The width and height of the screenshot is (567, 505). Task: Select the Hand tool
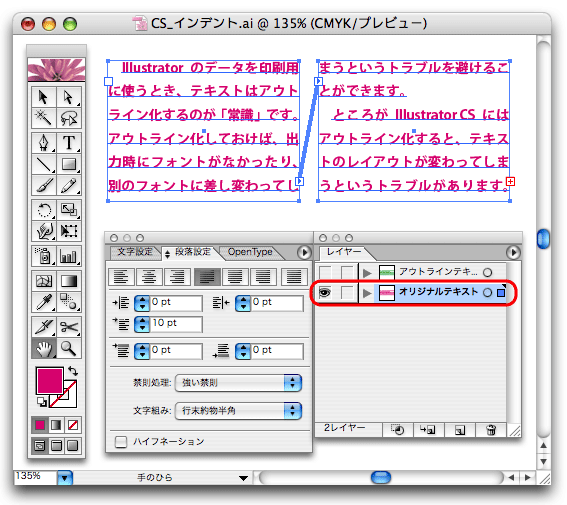44,348
